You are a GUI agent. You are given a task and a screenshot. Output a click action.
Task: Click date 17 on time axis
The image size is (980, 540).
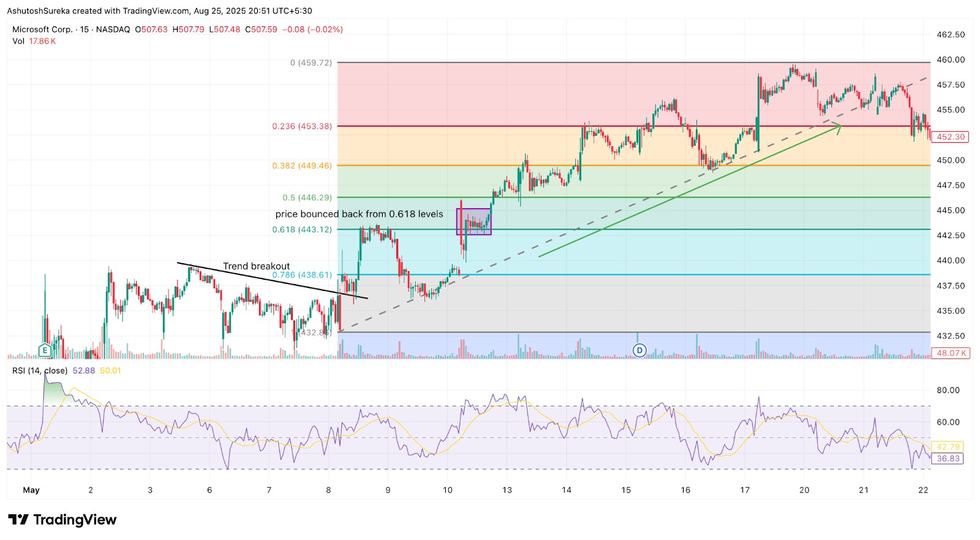click(745, 490)
